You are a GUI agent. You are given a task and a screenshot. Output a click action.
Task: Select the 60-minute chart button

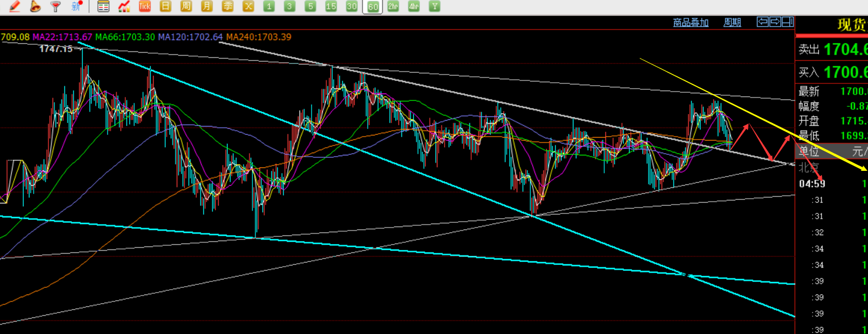coord(373,7)
